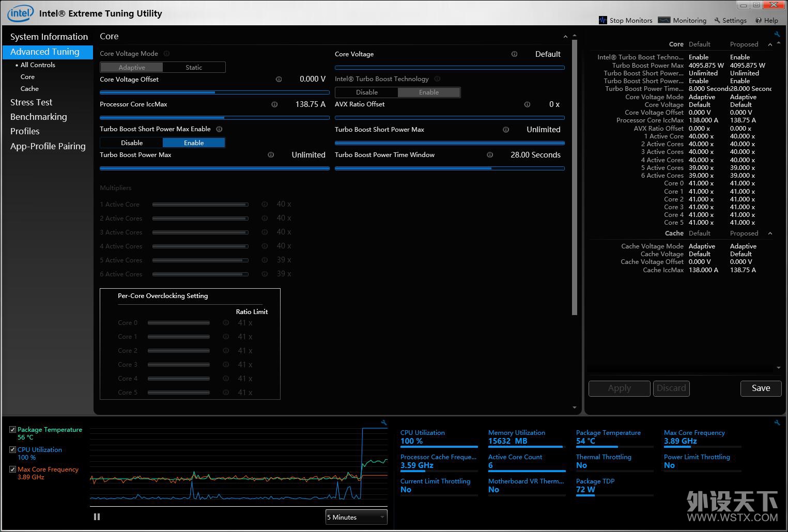Open the 5 Minutes time range dropdown

tap(357, 517)
